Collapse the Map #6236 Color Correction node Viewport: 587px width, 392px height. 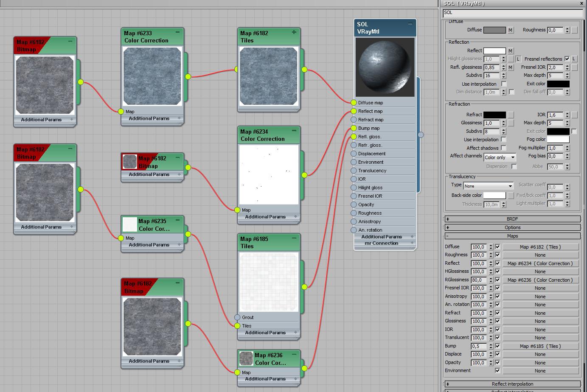(x=294, y=354)
